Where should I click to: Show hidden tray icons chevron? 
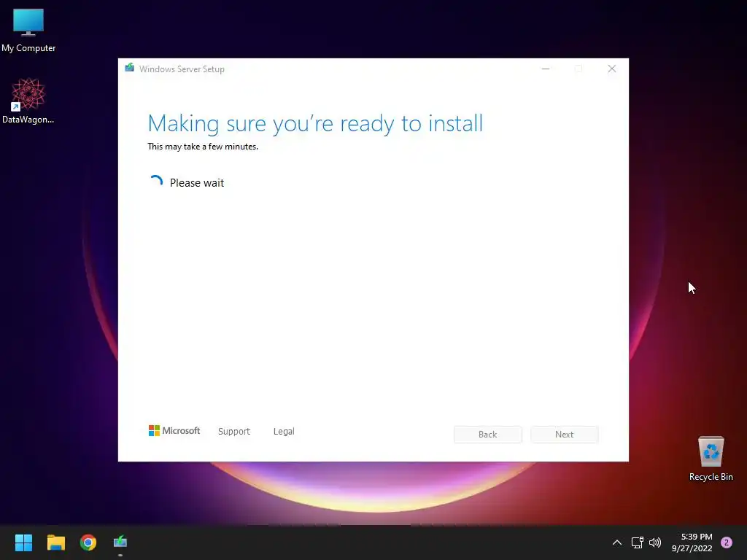(x=617, y=542)
